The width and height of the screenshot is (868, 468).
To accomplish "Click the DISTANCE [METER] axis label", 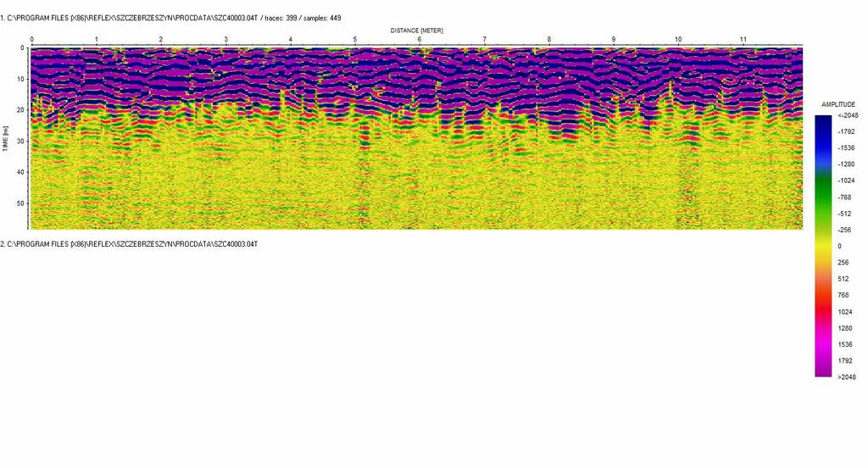I will point(416,30).
